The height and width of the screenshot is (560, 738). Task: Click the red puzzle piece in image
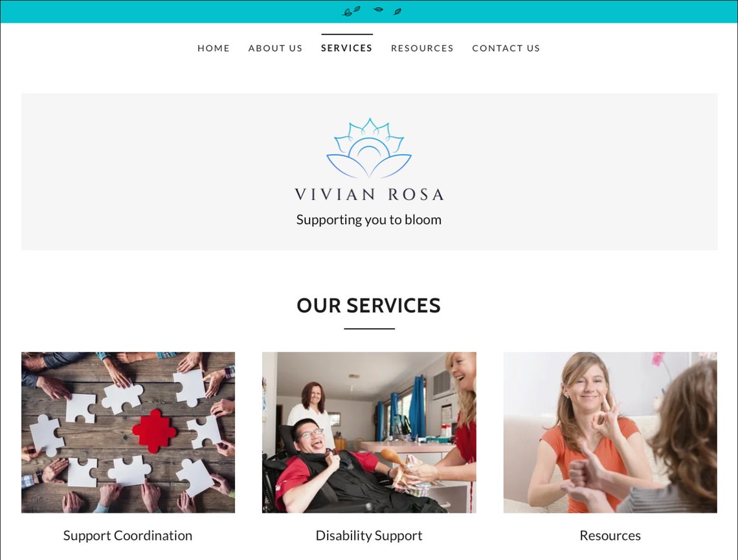[x=154, y=431]
